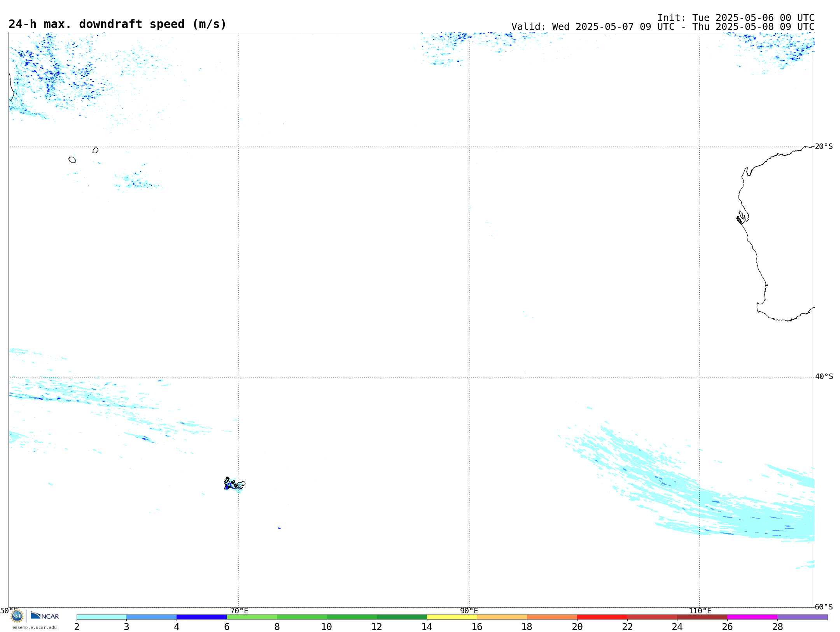Click the NCAR logo
This screenshot has height=632, width=840.
pos(45,616)
